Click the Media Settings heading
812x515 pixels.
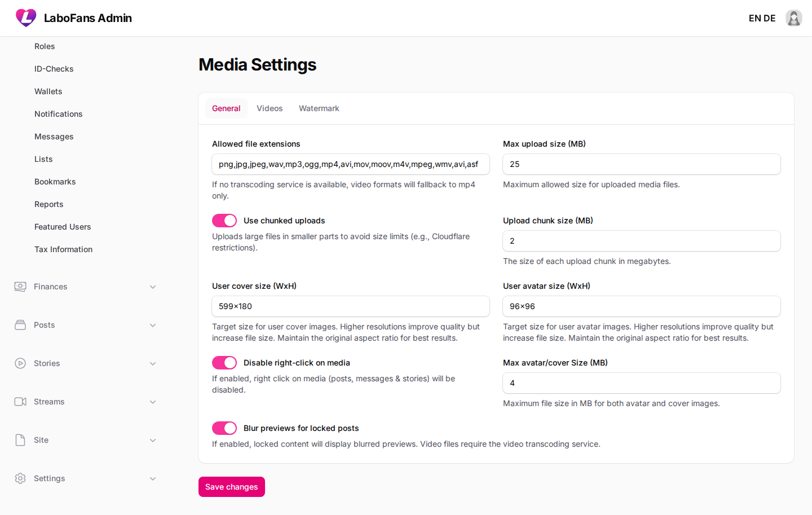pyautogui.click(x=258, y=65)
